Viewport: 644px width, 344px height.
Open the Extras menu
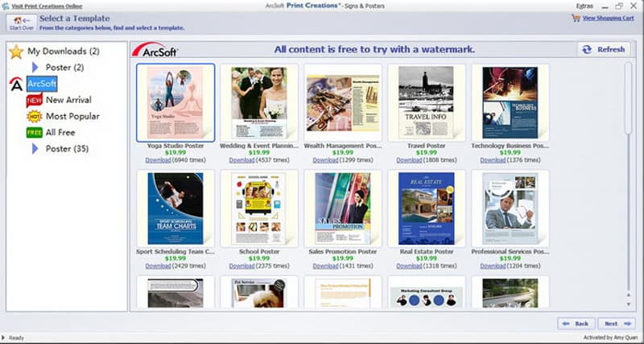pyautogui.click(x=584, y=6)
